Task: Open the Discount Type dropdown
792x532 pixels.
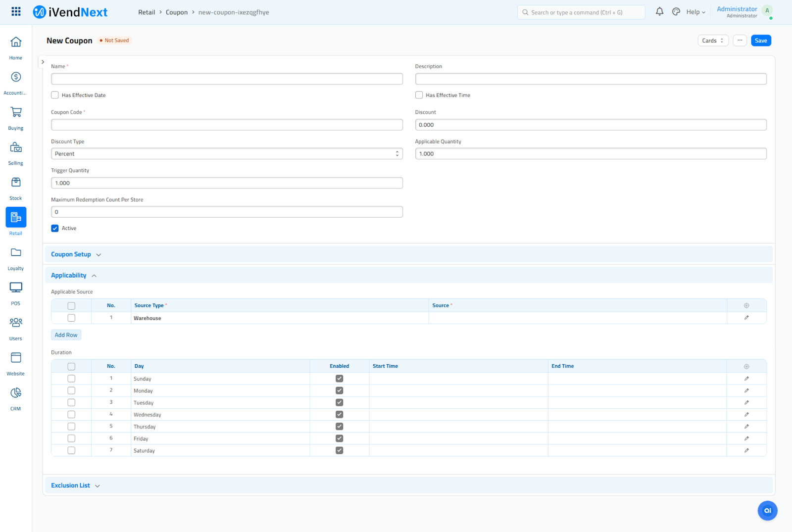Action: pos(227,154)
